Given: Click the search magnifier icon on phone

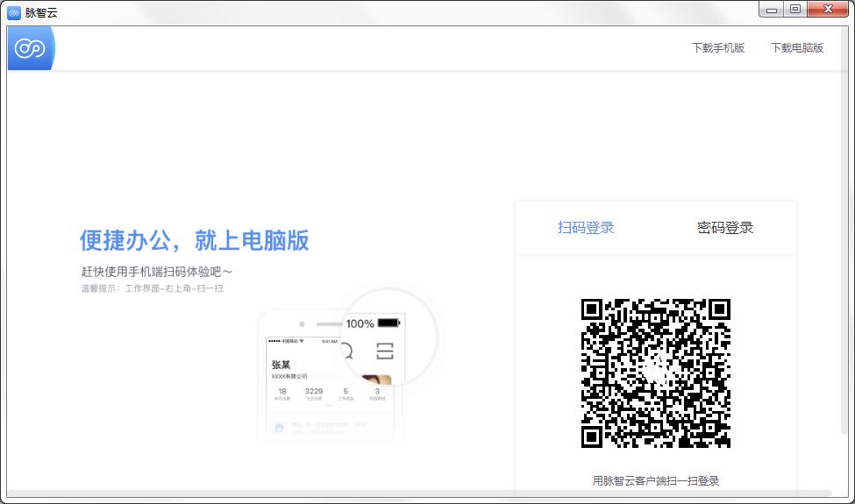Looking at the screenshot, I should tap(346, 351).
